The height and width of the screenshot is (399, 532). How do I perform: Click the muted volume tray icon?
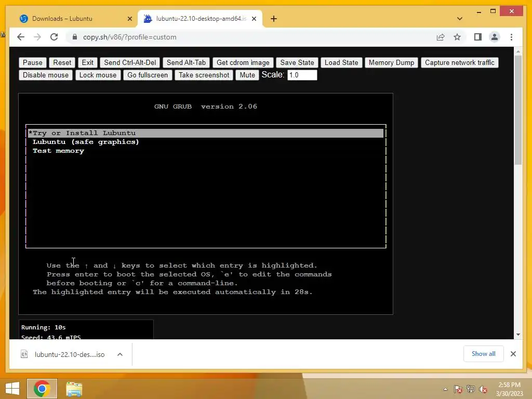483,389
